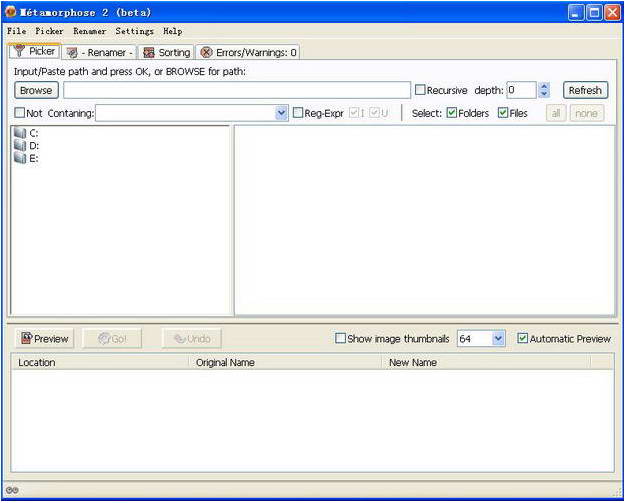Minimize the Métamorphose window
This screenshot has width=626, height=503.
pos(576,12)
